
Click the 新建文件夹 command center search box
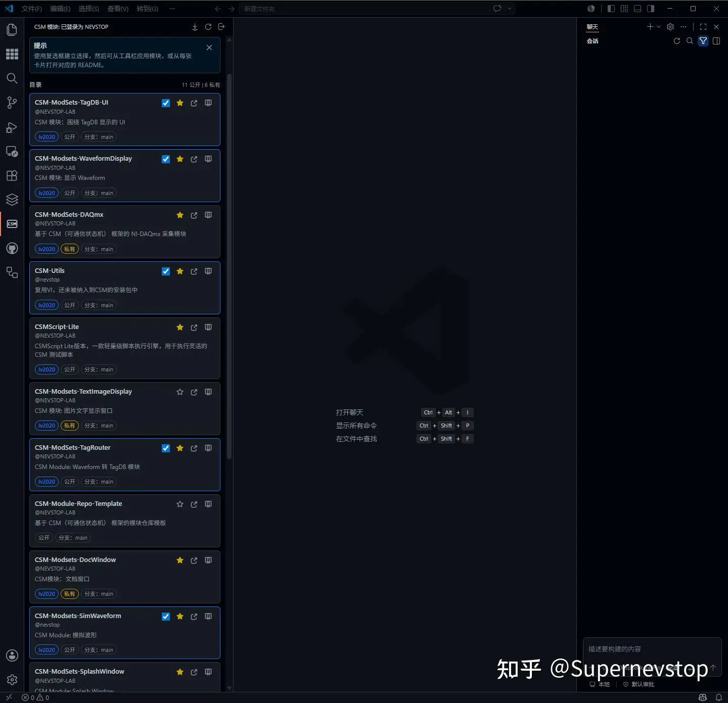pos(365,9)
